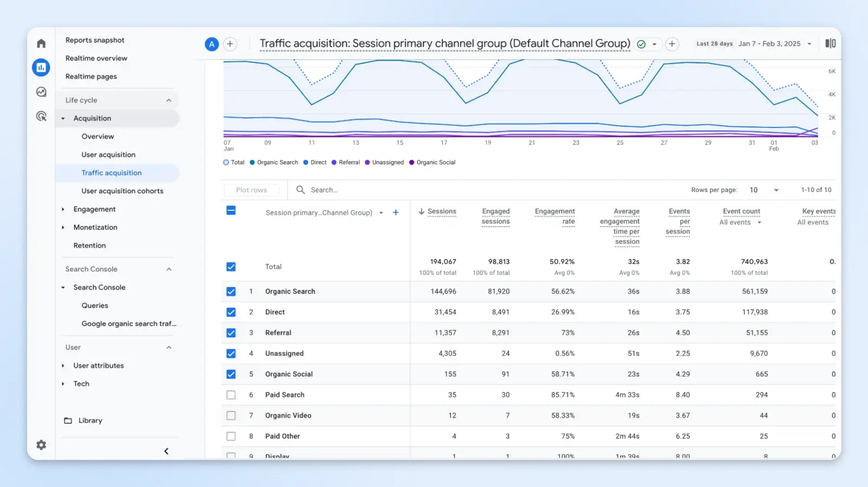Add a new comparison with plus icon

pyautogui.click(x=230, y=44)
